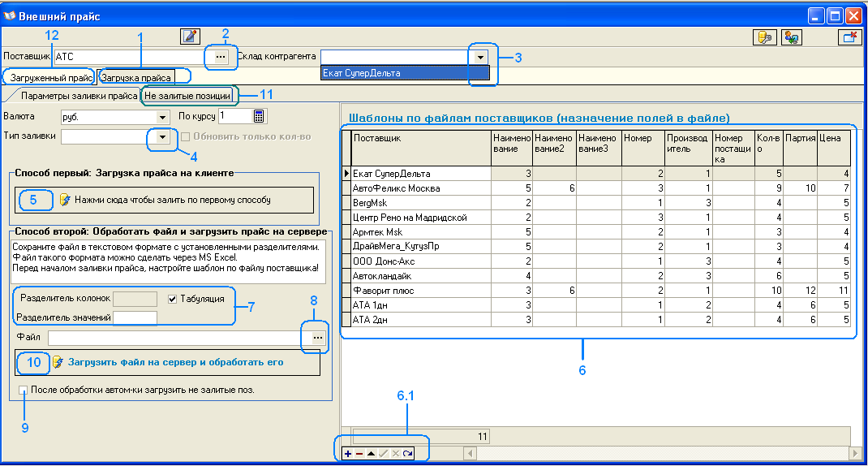Delete template row with red minus icon
The width and height of the screenshot is (868, 466).
point(359,453)
